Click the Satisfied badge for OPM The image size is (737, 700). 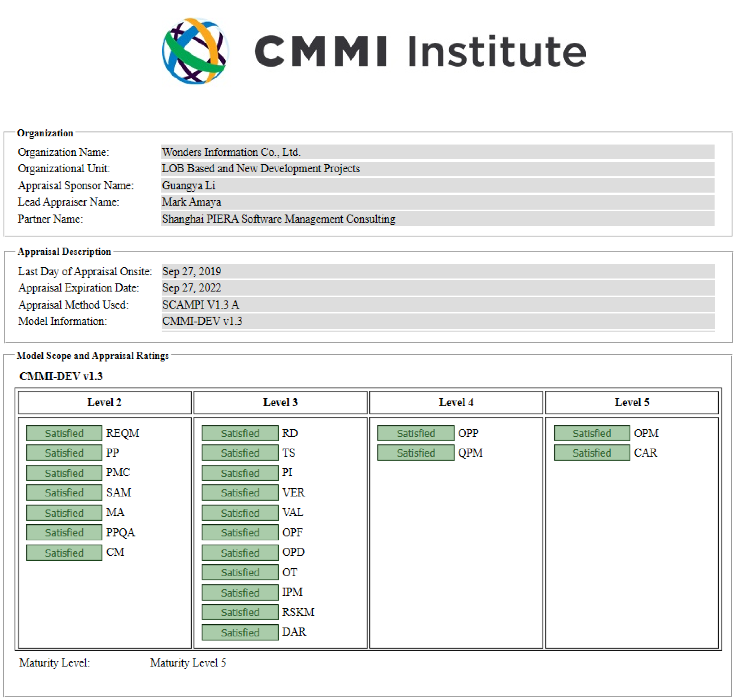(x=592, y=433)
